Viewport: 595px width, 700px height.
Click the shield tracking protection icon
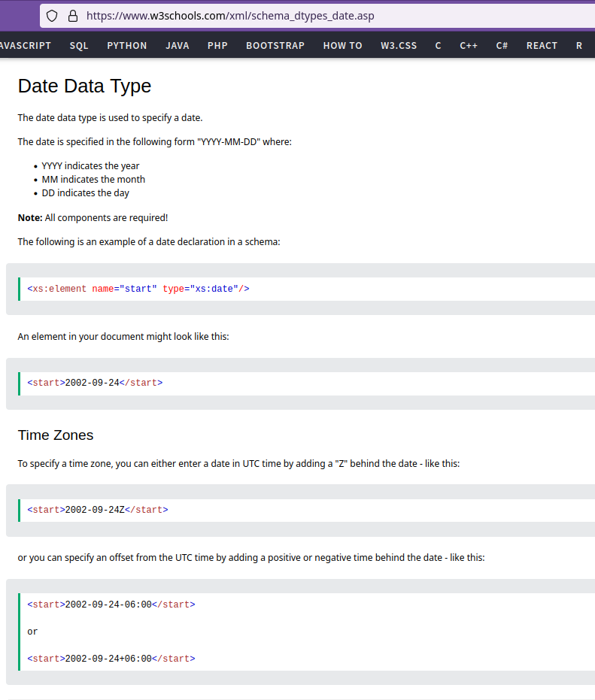[52, 16]
